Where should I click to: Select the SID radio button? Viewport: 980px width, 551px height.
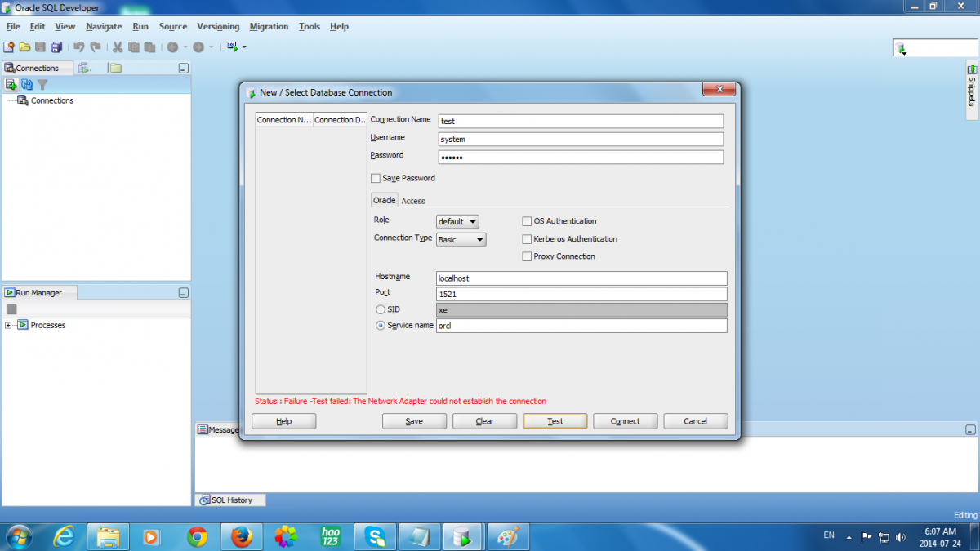[381, 310]
